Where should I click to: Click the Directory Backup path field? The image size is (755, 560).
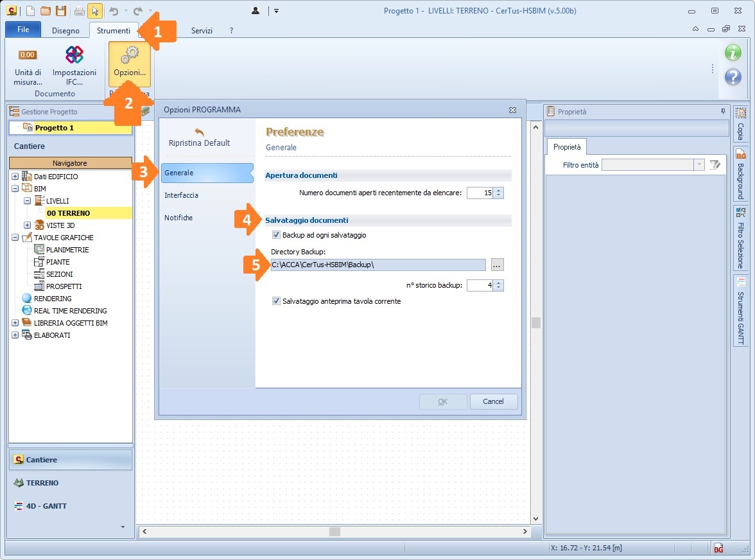click(378, 265)
